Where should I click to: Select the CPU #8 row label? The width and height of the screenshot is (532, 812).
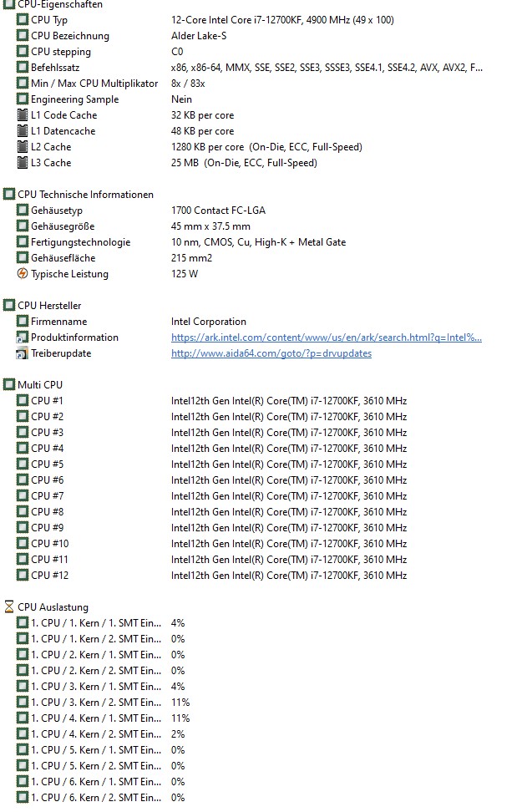tap(47, 511)
